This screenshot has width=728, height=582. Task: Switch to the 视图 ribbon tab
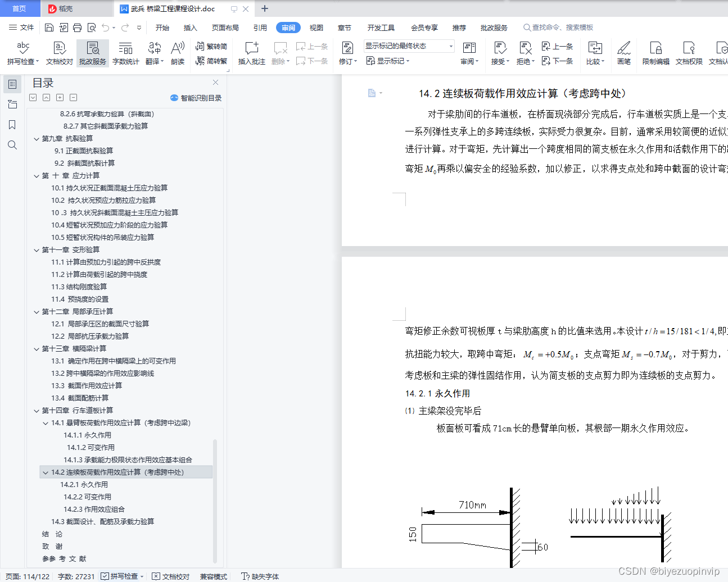[316, 27]
